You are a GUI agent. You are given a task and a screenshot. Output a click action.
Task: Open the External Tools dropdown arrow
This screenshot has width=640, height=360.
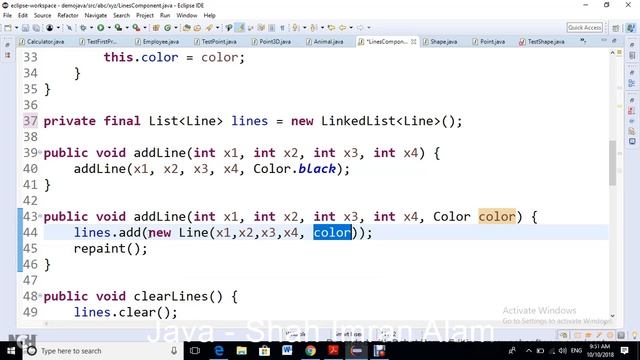coord(145,28)
